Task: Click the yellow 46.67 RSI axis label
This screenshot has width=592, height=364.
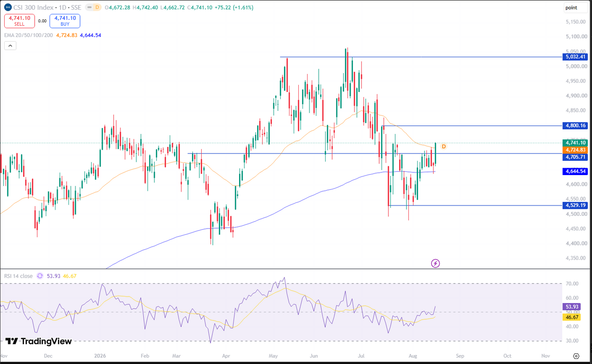Action: click(x=572, y=317)
